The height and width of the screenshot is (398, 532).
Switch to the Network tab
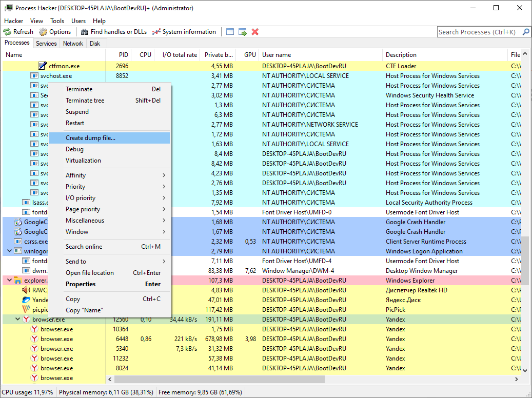(73, 44)
